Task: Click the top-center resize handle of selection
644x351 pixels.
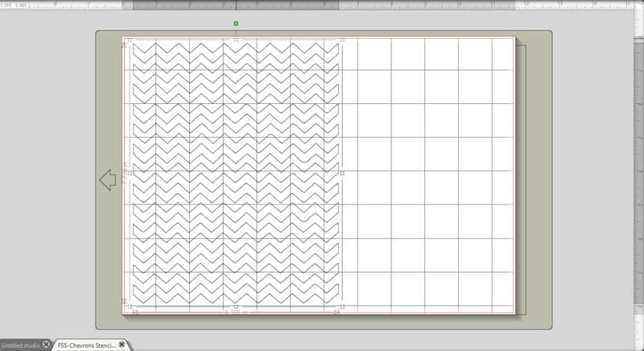Action: pos(236,39)
